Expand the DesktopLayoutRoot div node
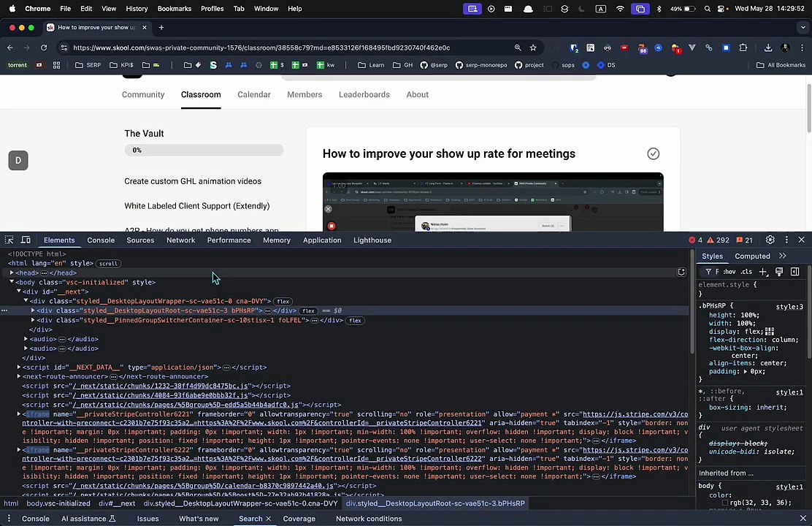 33,310
